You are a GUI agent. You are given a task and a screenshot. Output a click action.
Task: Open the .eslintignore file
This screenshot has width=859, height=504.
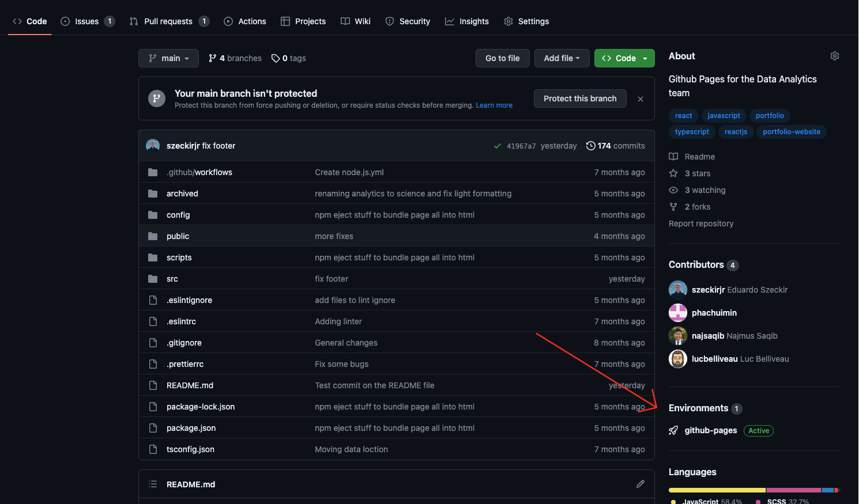click(189, 300)
